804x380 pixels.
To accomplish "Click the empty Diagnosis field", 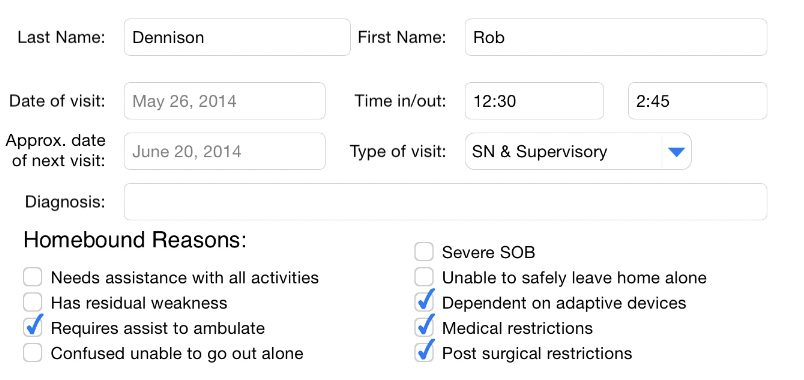I will click(446, 202).
